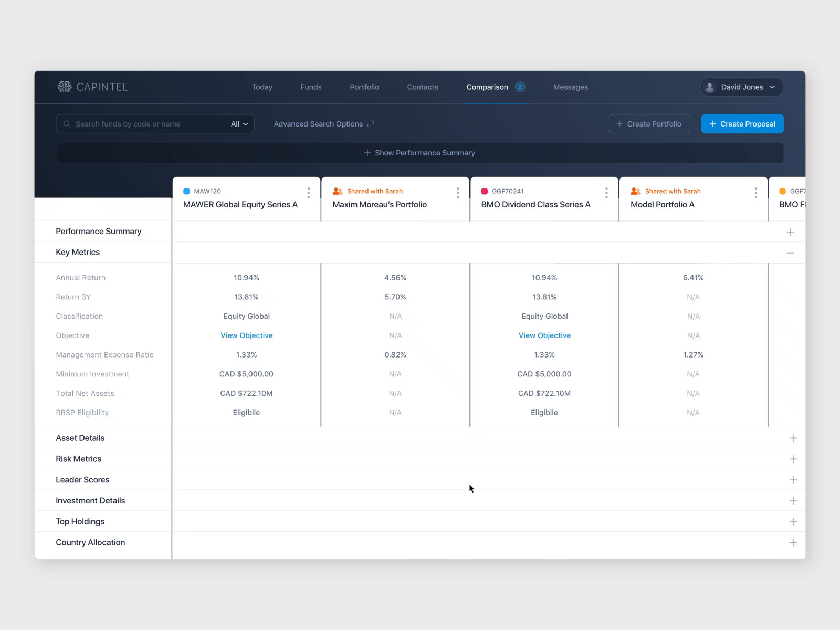The height and width of the screenshot is (630, 840).
Task: Expand the Country Allocation section
Action: [x=793, y=542]
